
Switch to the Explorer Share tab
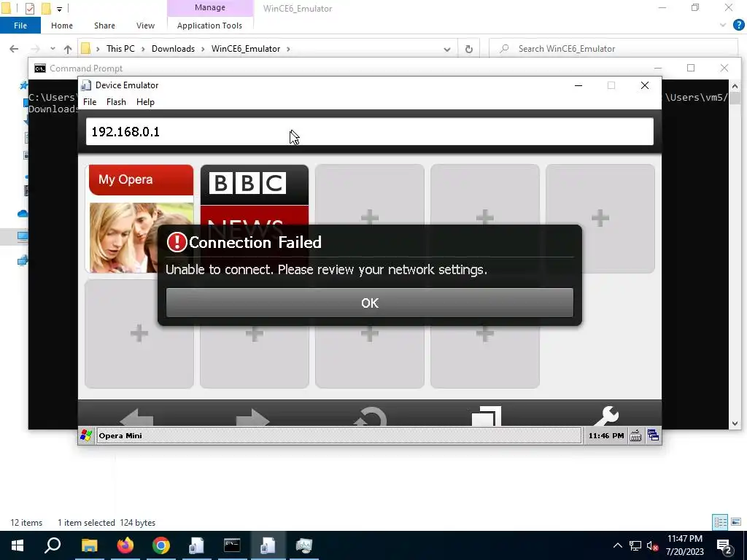coord(104,26)
